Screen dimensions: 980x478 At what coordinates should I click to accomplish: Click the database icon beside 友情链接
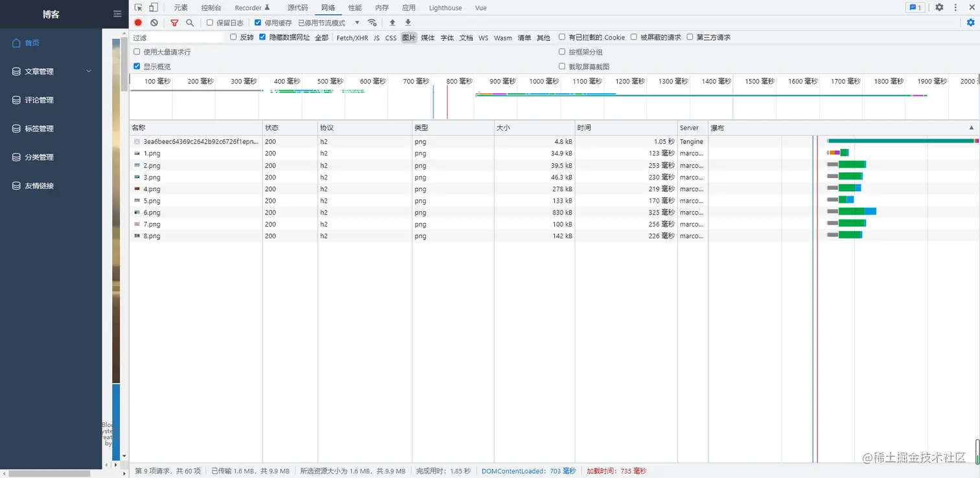pyautogui.click(x=17, y=186)
